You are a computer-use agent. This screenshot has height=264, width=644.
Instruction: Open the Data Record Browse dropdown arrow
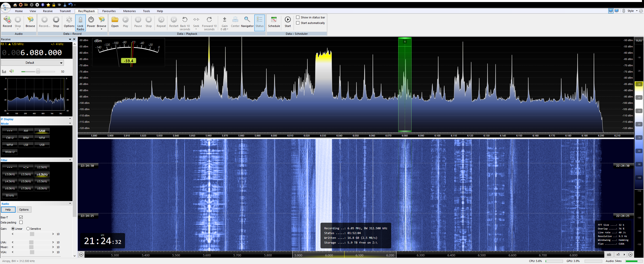pyautogui.click(x=102, y=29)
